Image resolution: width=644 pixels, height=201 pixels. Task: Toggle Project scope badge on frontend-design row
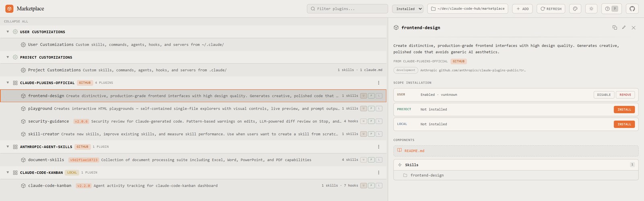click(371, 96)
